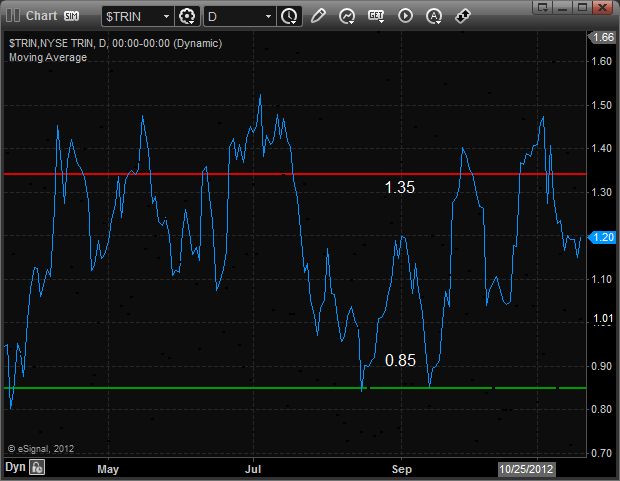Click the 0.70 price axis label
Viewport: 620px width, 481px height.
[x=601, y=453]
